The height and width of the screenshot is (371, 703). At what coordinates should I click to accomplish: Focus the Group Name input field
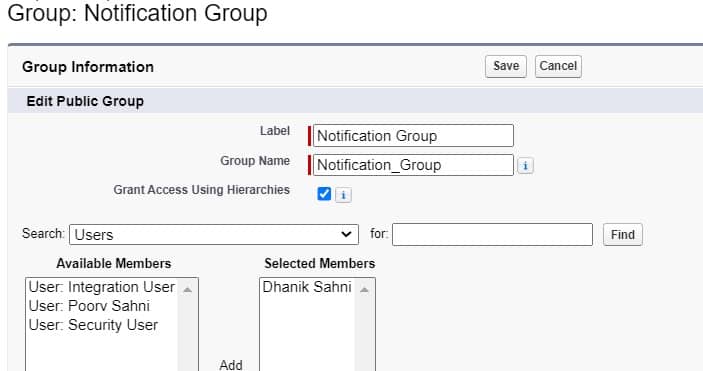413,165
